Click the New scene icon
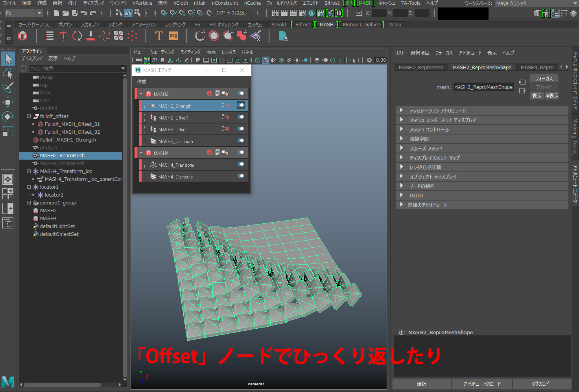The width and height of the screenshot is (579, 392). pos(56,13)
